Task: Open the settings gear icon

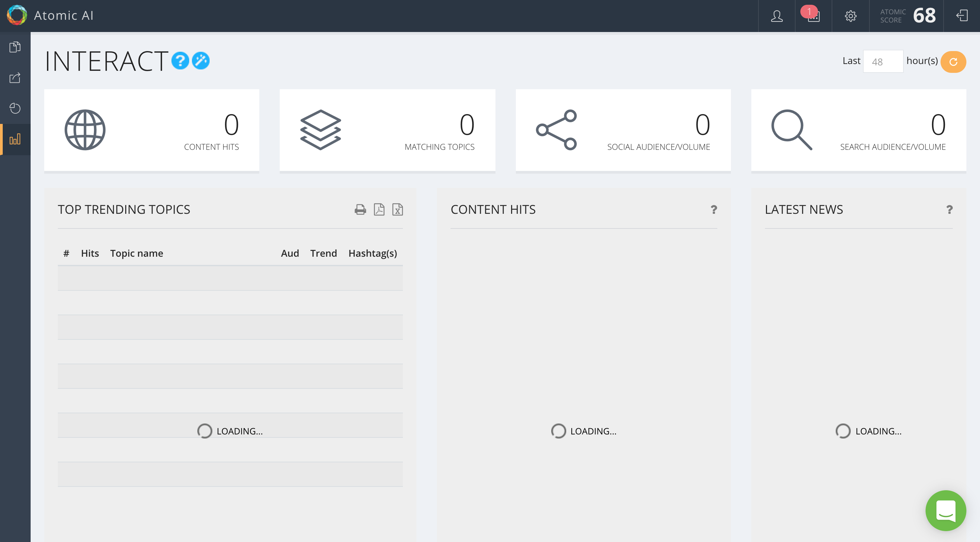Action: [x=850, y=16]
